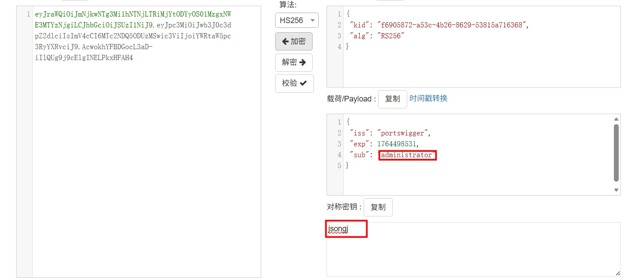The image size is (644, 280).
Task: Click the 对称密钥 label
Action: [x=344, y=207]
